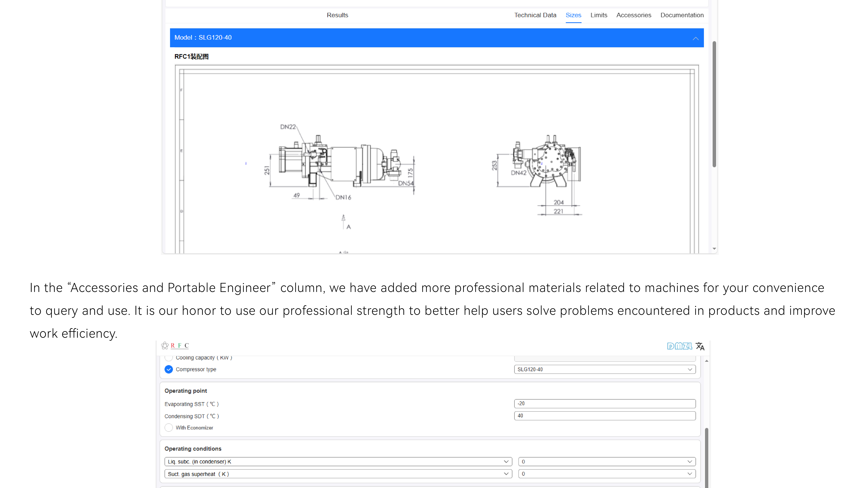Collapse the Model SLG120-40 panel chevron
Image resolution: width=868 pixels, height=488 pixels.
point(696,38)
